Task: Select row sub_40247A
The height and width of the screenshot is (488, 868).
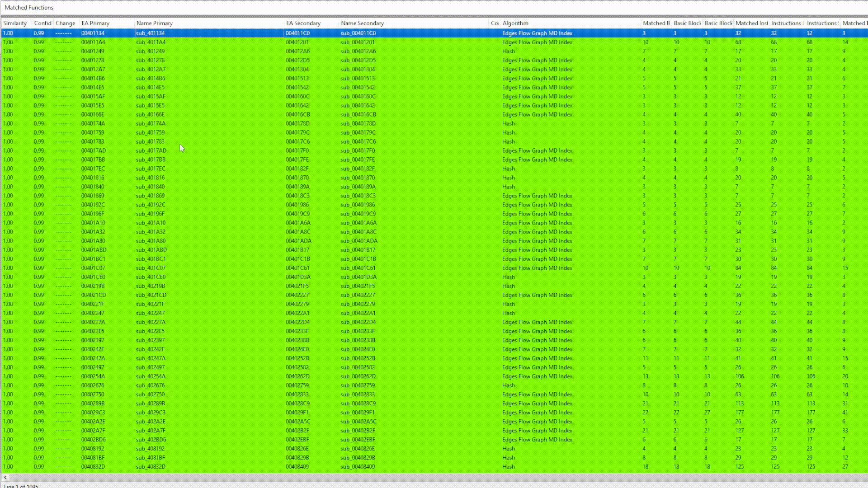Action: click(434, 358)
